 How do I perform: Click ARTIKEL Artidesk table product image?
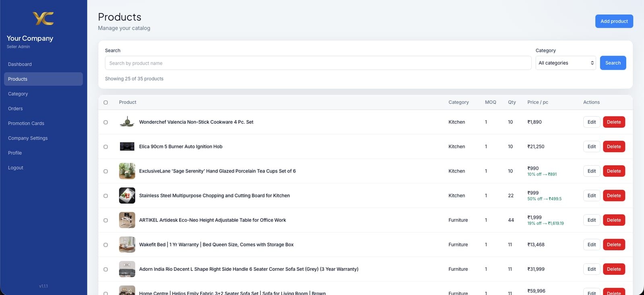pos(127,220)
